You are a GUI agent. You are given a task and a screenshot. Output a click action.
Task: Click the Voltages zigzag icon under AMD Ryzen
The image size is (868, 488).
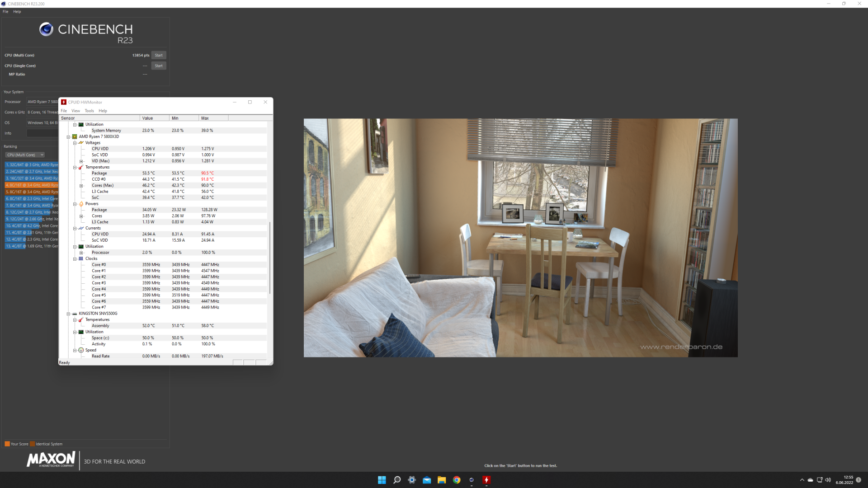coord(81,143)
